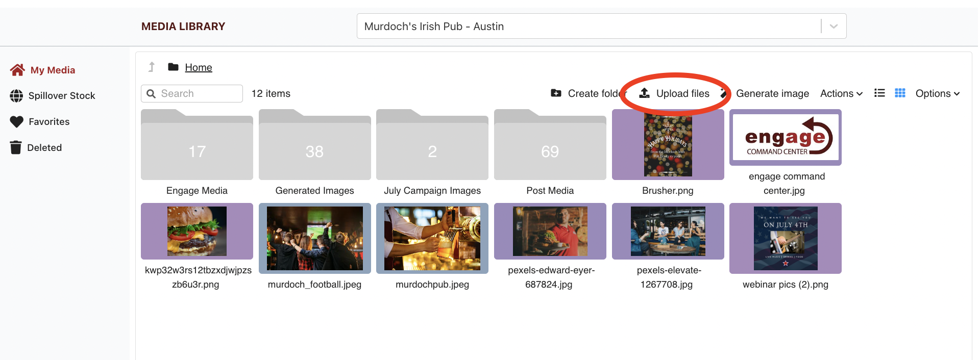Click the My Media home icon
980x360 pixels.
coord(17,70)
